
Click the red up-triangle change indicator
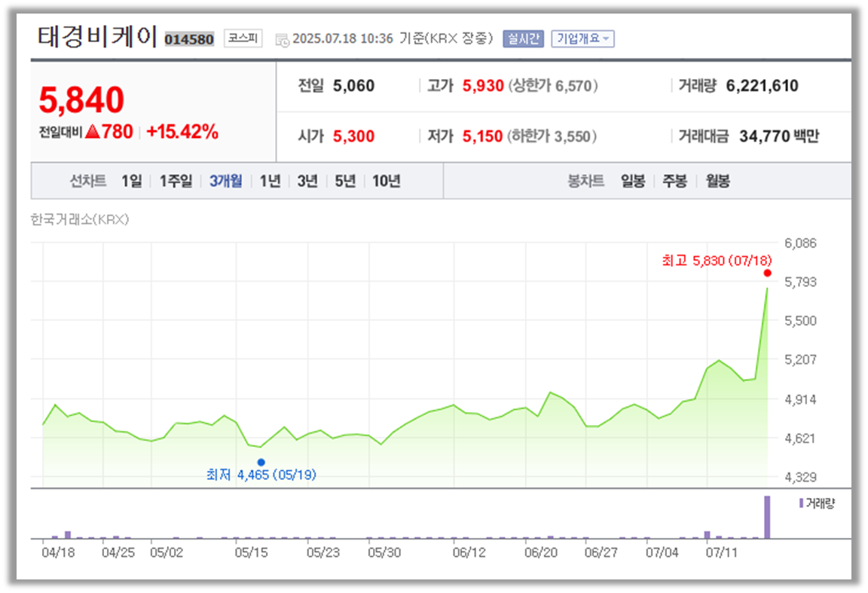(x=93, y=131)
